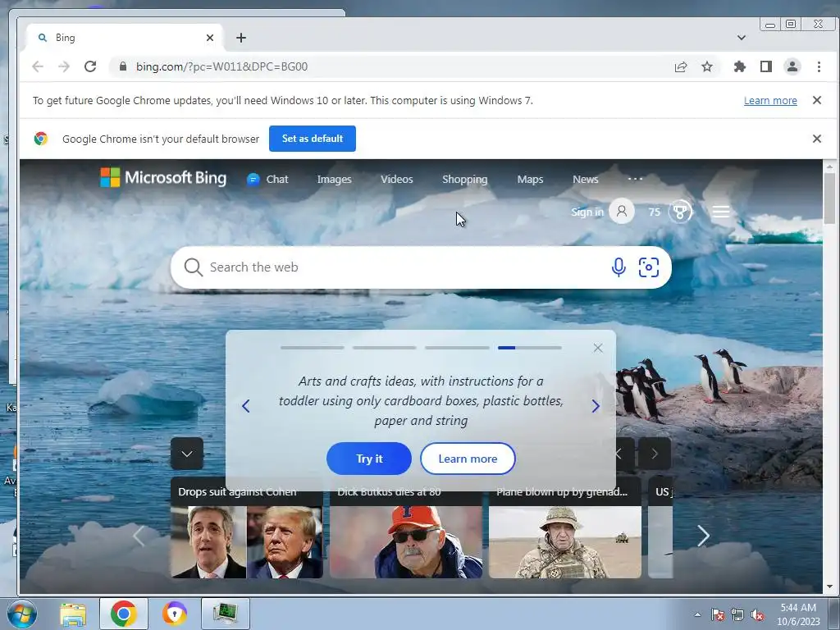Open the shield app on taskbar
This screenshot has width=840, height=630.
click(174, 614)
